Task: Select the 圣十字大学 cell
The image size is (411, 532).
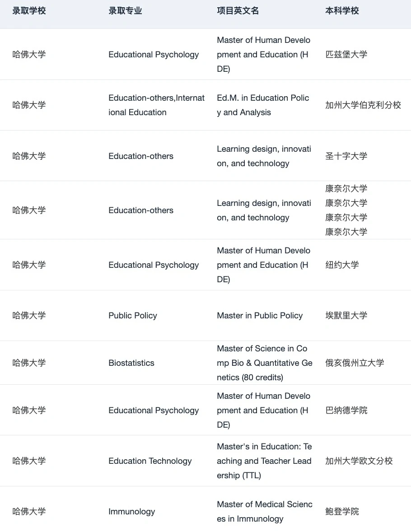Action: click(346, 156)
